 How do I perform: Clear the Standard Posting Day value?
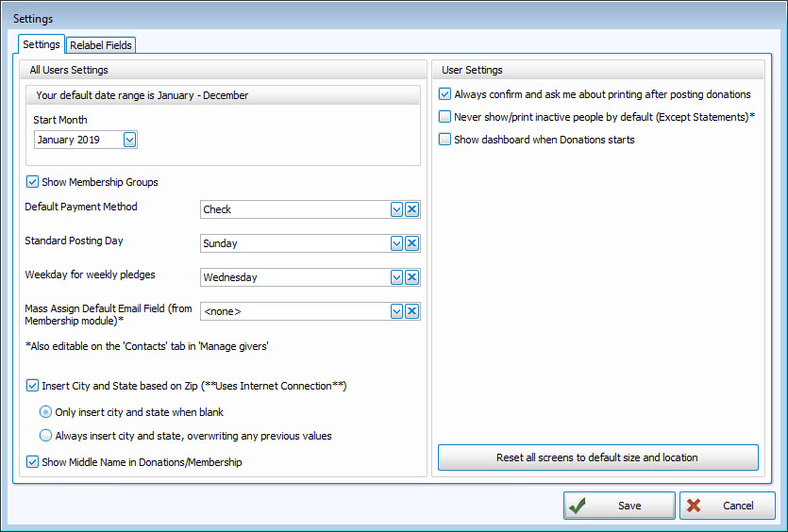coord(411,243)
